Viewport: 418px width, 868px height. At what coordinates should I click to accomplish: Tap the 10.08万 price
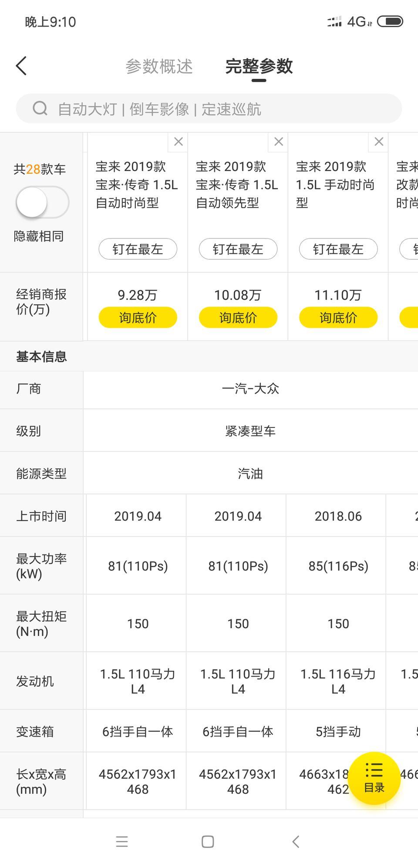click(x=237, y=295)
